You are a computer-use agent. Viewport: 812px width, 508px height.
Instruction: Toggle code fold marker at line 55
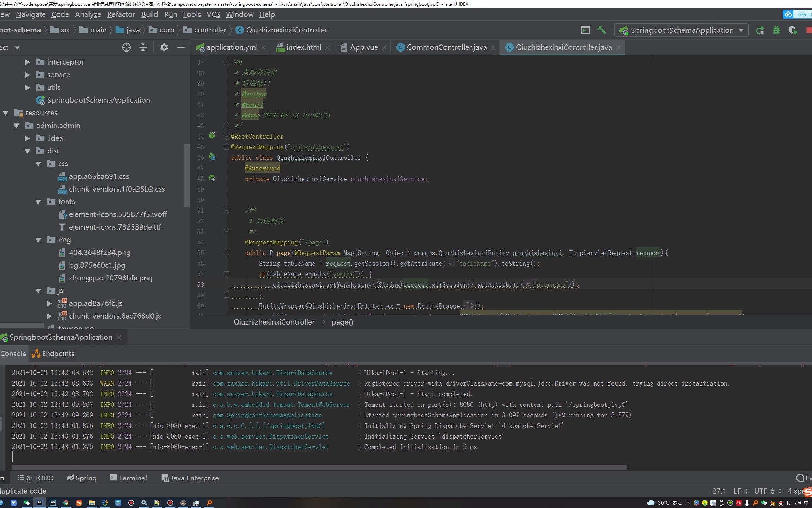(227, 253)
